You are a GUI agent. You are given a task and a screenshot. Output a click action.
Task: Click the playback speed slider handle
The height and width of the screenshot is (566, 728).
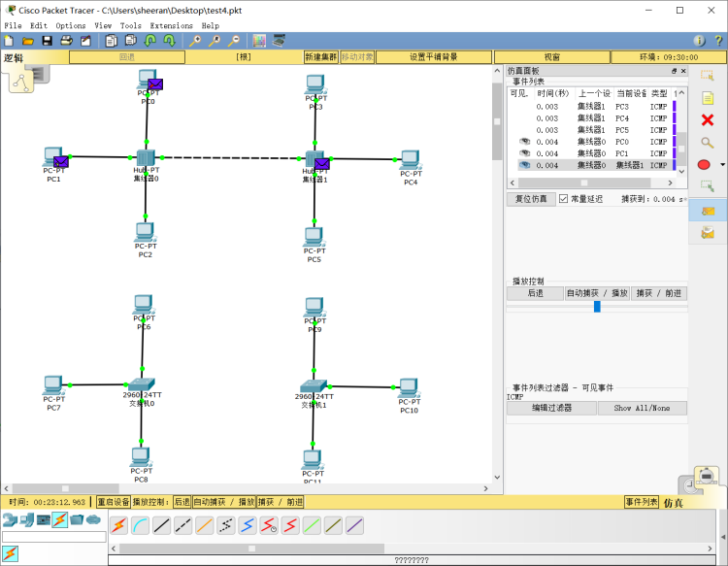point(597,307)
